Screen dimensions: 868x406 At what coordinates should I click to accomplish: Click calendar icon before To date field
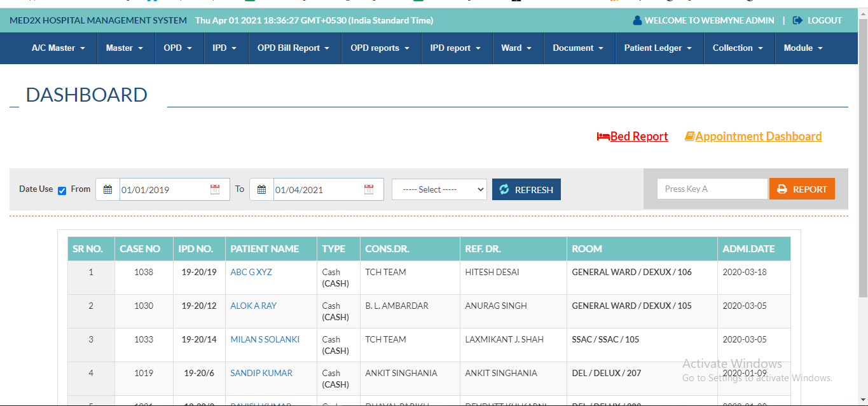[x=261, y=189]
